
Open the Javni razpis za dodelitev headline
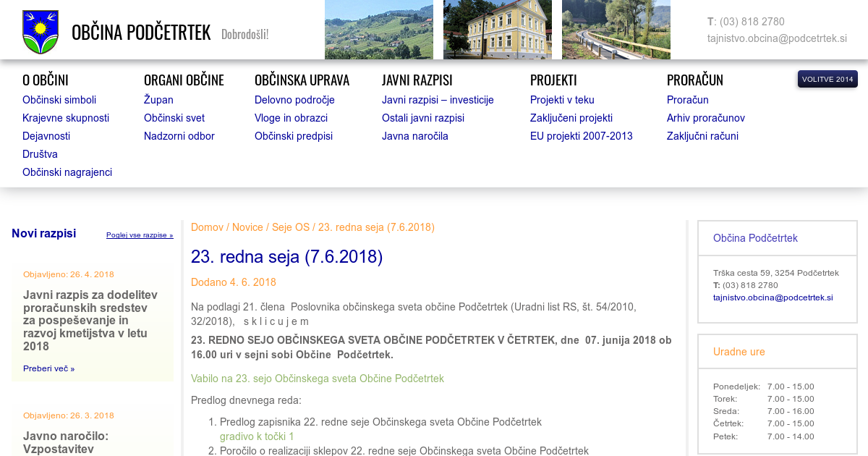point(90,321)
